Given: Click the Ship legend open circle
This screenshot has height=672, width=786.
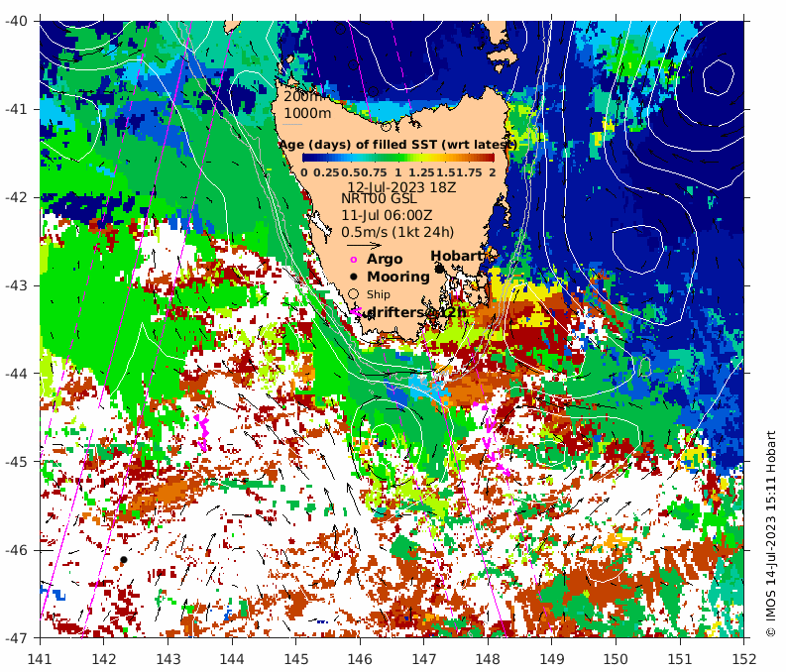Looking at the screenshot, I should [354, 294].
